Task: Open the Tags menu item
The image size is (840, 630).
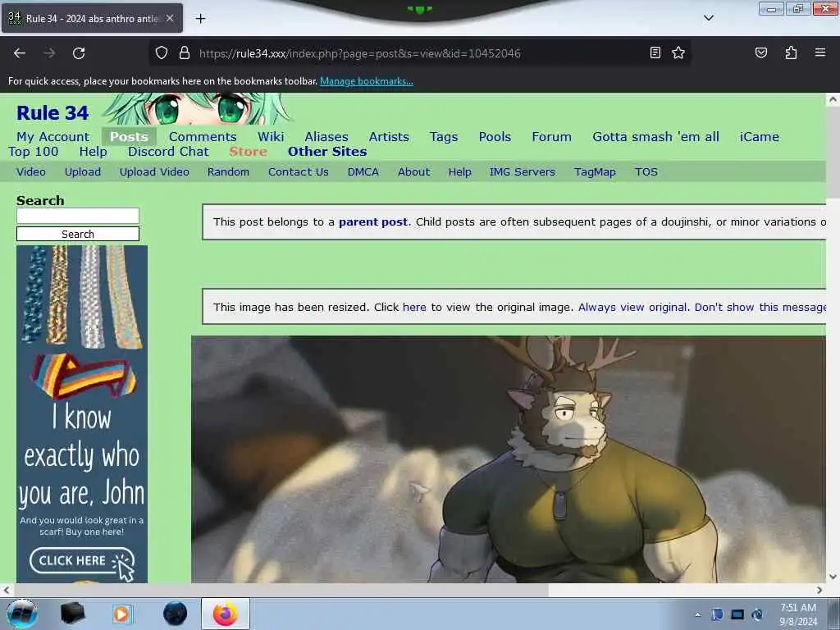Action: tap(444, 137)
